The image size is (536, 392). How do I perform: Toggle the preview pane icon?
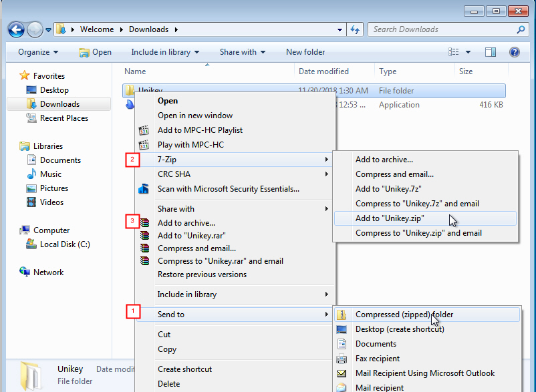491,52
